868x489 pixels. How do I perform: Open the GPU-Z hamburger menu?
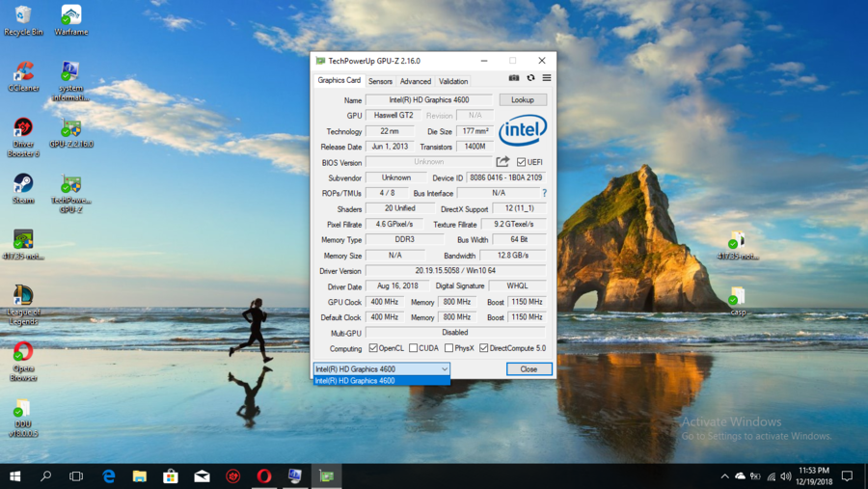[x=547, y=78]
